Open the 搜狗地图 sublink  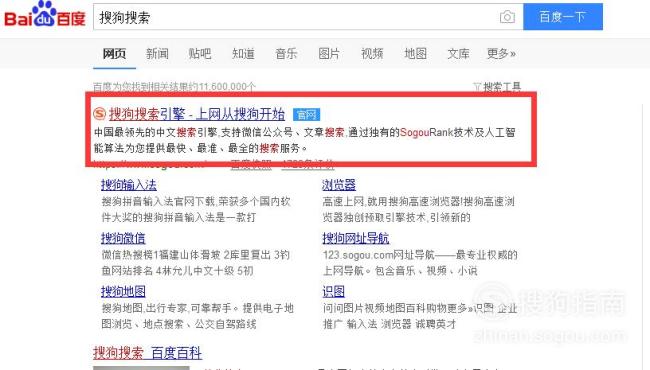(x=123, y=292)
